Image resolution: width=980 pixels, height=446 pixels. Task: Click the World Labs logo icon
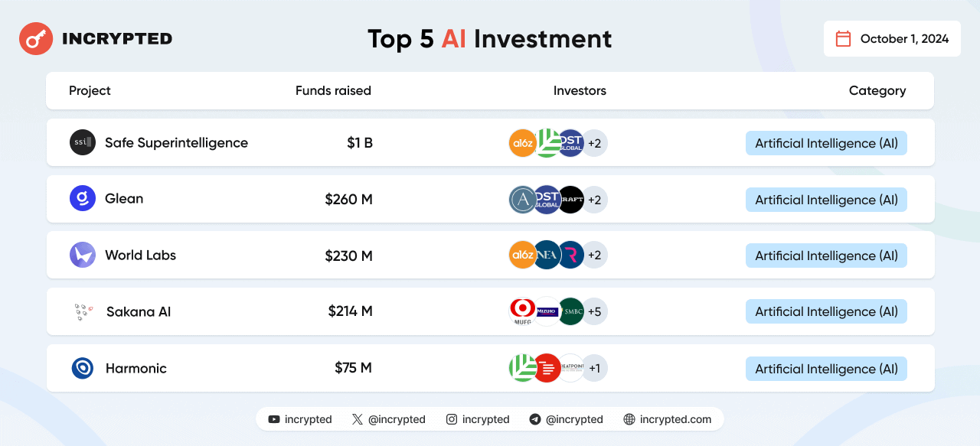pos(83,255)
